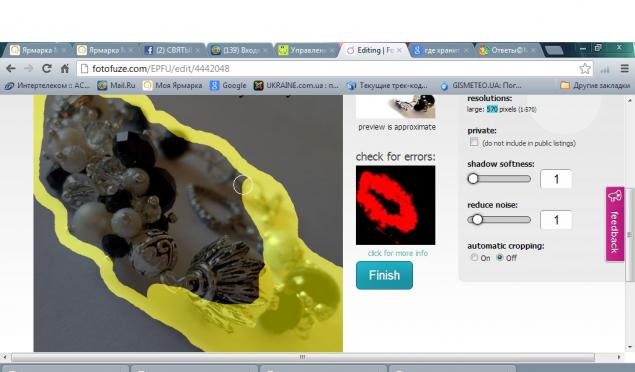635x372 pixels.
Task: Click the Finish button
Action: 384,275
